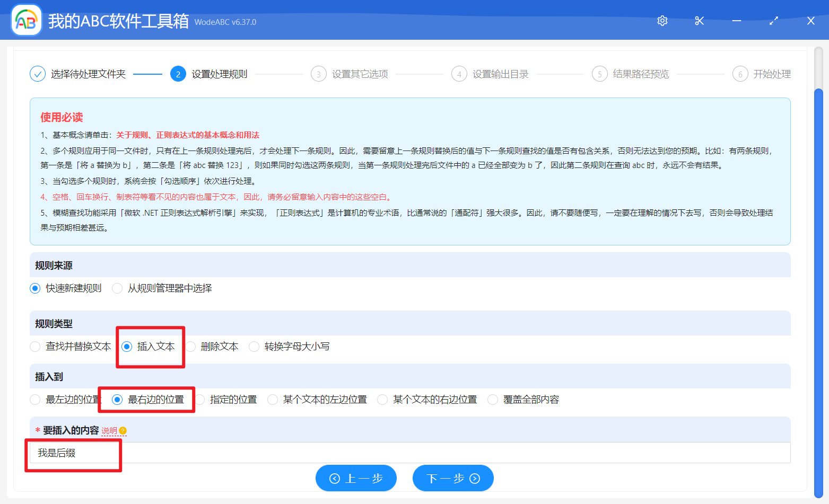
Task: Open settings via the gear icon
Action: click(x=662, y=21)
